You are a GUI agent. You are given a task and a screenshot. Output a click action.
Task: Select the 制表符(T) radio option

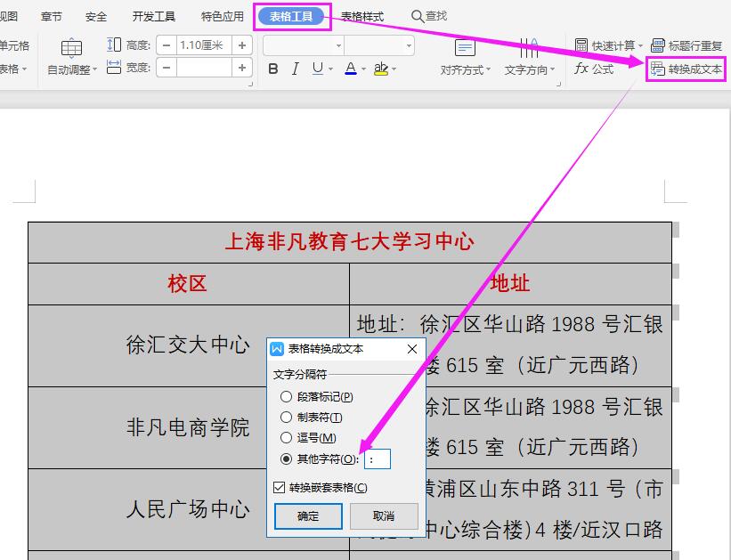click(x=286, y=418)
